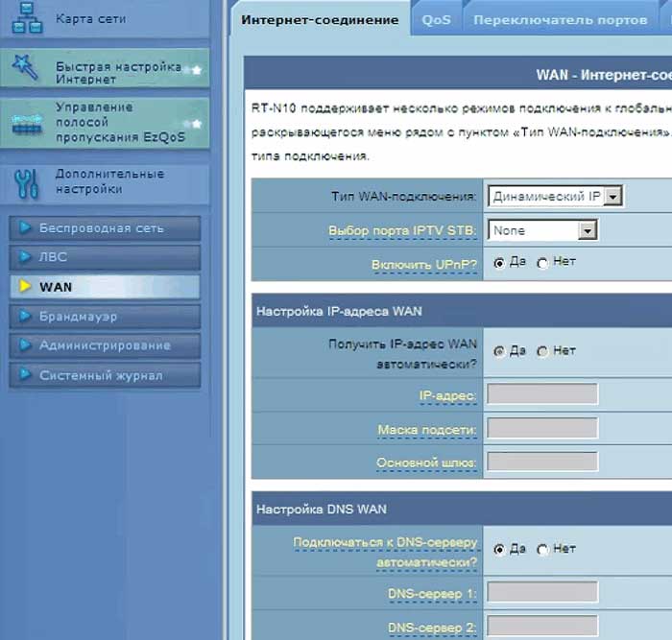The height and width of the screenshot is (640, 672).
Task: Click the DNS-сервер 2 input field
Action: (542, 626)
